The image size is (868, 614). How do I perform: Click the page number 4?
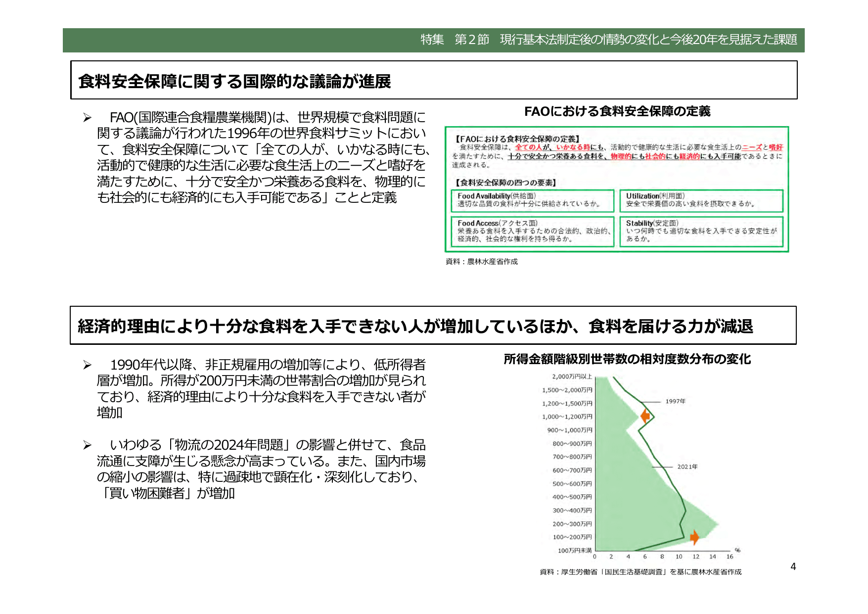[x=794, y=567]
